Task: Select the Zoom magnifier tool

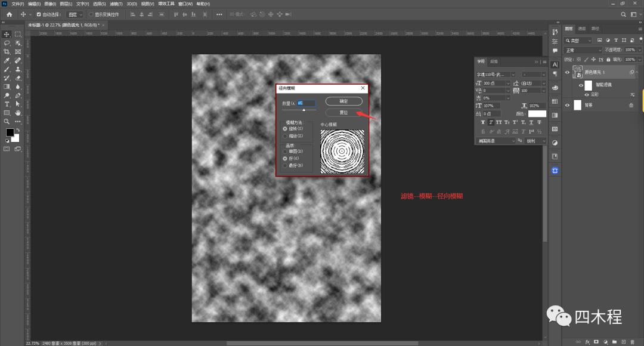Action: point(7,121)
